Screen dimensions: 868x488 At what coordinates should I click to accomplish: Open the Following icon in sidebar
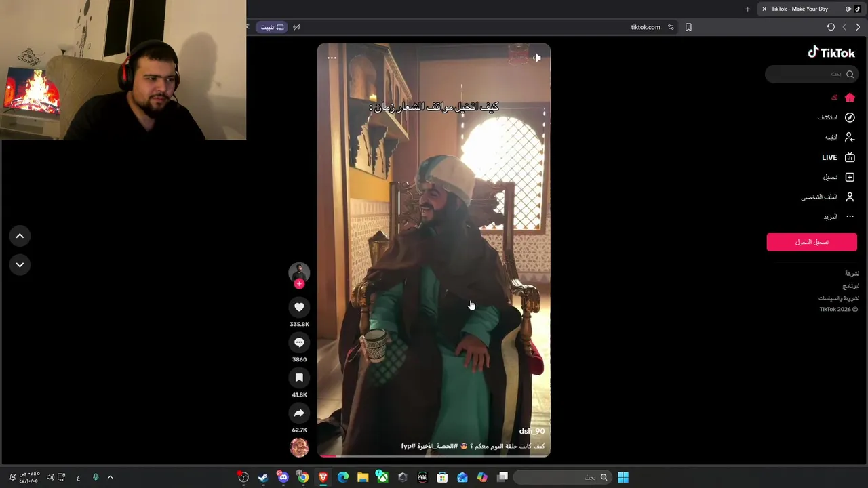point(850,137)
